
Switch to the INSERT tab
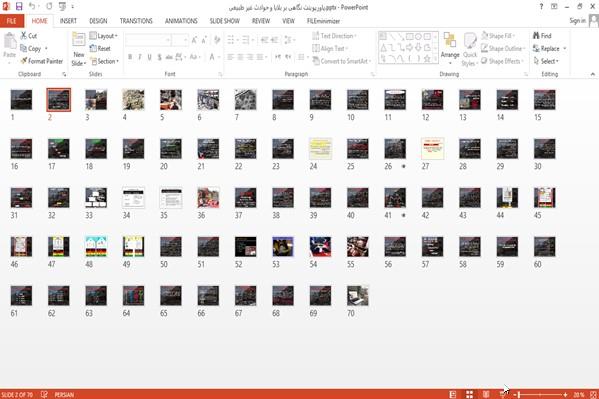pyautogui.click(x=68, y=21)
